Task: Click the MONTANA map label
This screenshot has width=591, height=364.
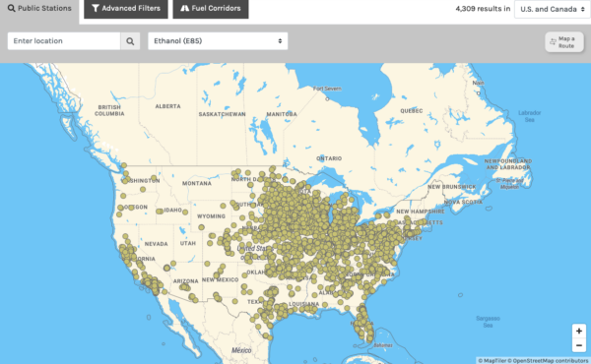Action: (197, 183)
